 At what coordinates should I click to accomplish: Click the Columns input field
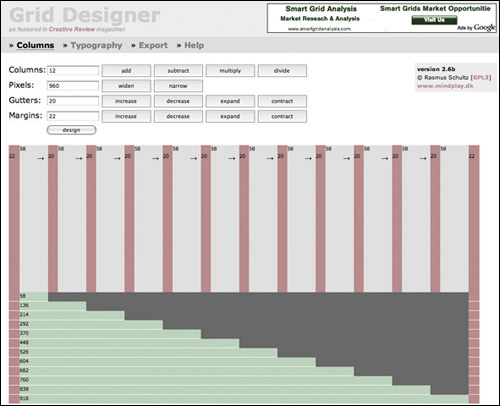click(73, 70)
